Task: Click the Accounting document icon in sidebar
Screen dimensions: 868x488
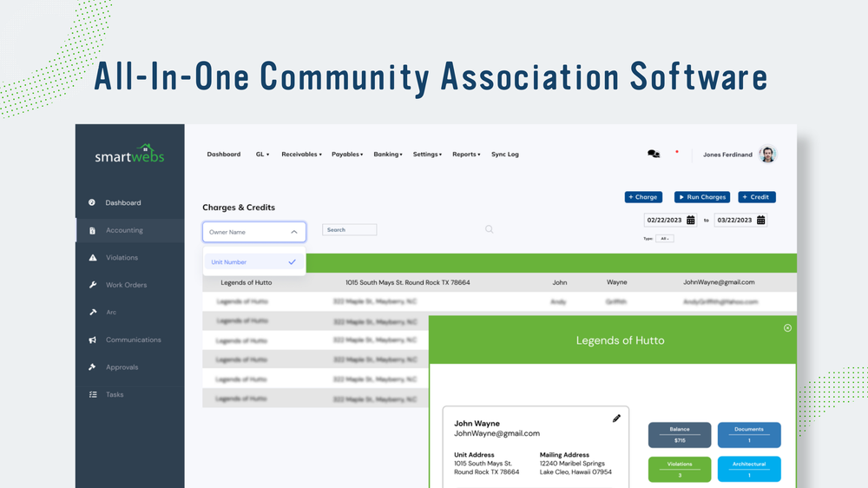Action: coord(93,230)
